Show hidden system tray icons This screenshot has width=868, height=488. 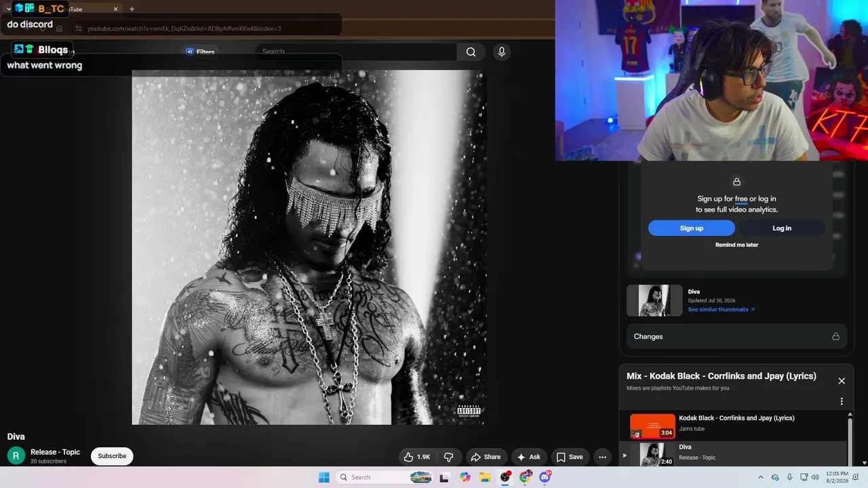point(760,477)
